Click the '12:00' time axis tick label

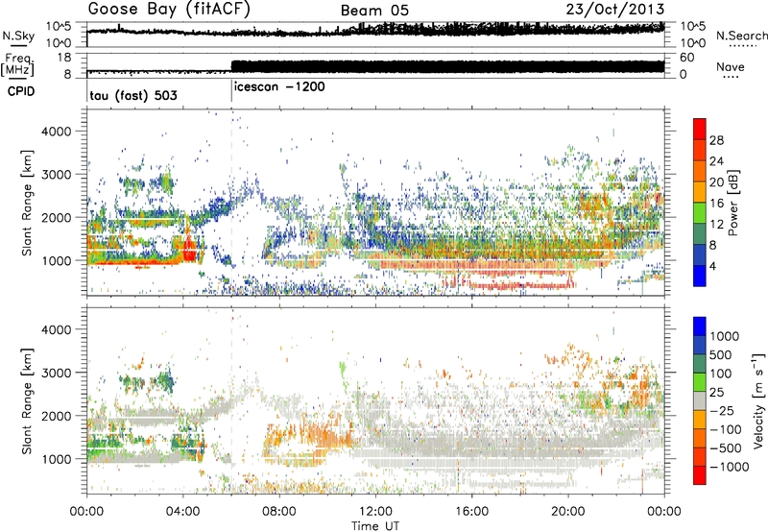point(375,512)
